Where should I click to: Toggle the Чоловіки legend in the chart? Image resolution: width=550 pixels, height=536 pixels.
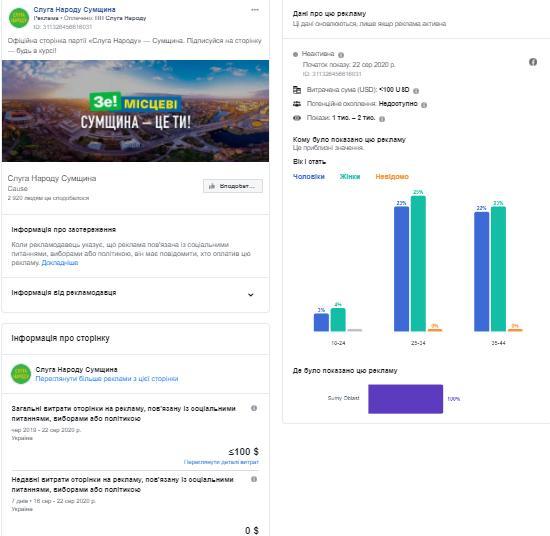pyautogui.click(x=309, y=176)
